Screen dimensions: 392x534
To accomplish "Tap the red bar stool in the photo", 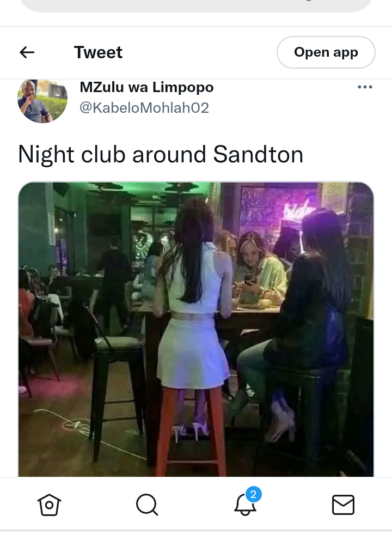I will click(x=191, y=430).
